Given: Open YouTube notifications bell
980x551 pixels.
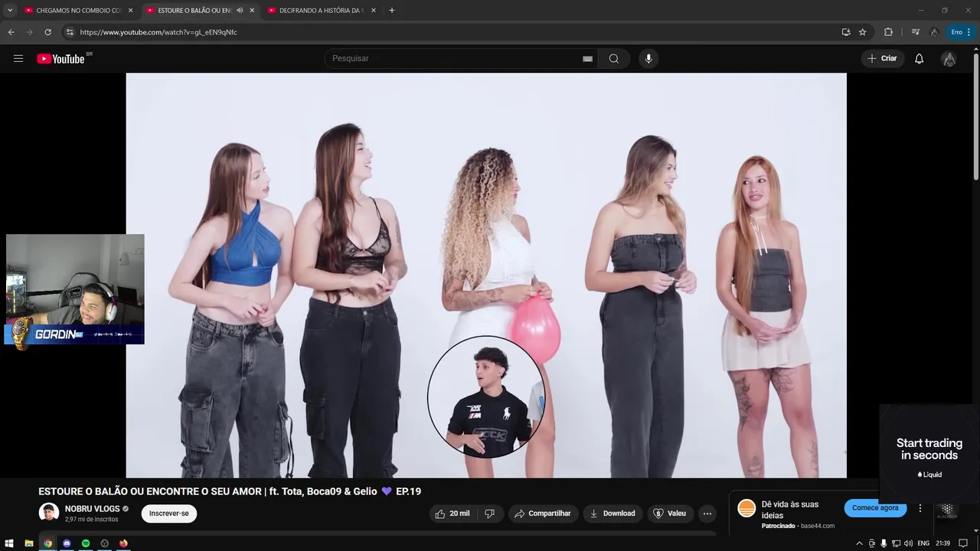Looking at the screenshot, I should [920, 59].
